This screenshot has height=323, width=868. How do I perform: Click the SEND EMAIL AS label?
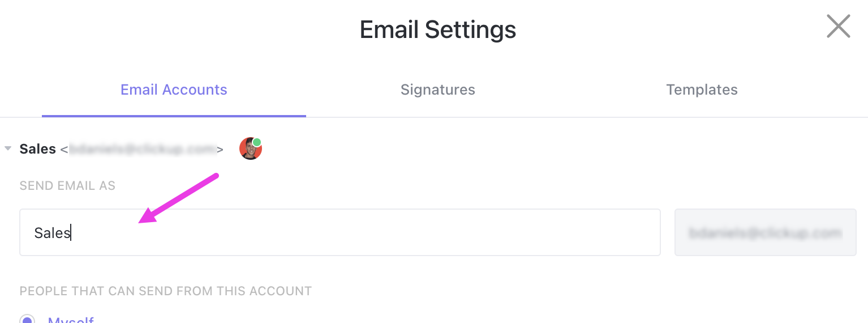tap(67, 186)
